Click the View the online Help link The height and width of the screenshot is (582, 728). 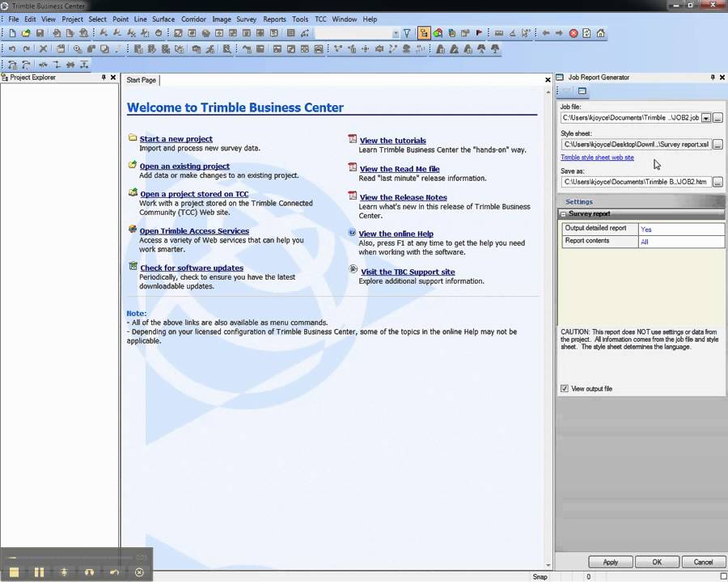pos(396,234)
